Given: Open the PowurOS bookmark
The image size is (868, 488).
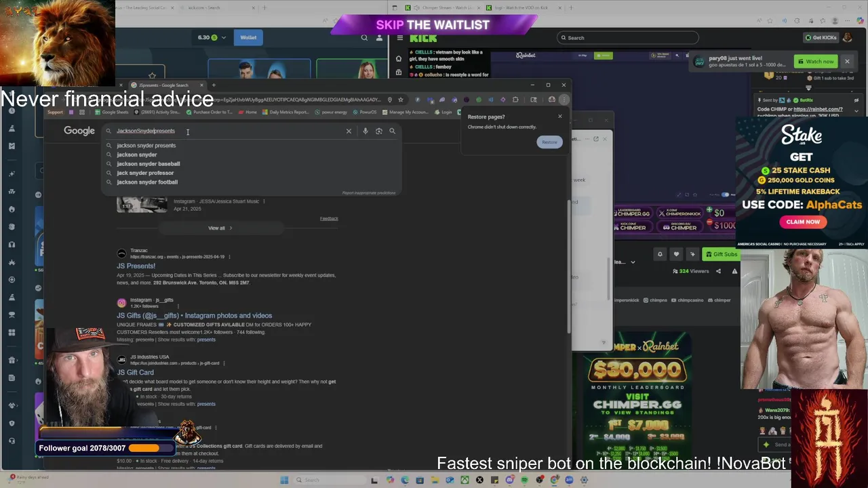Looking at the screenshot, I should [x=366, y=112].
